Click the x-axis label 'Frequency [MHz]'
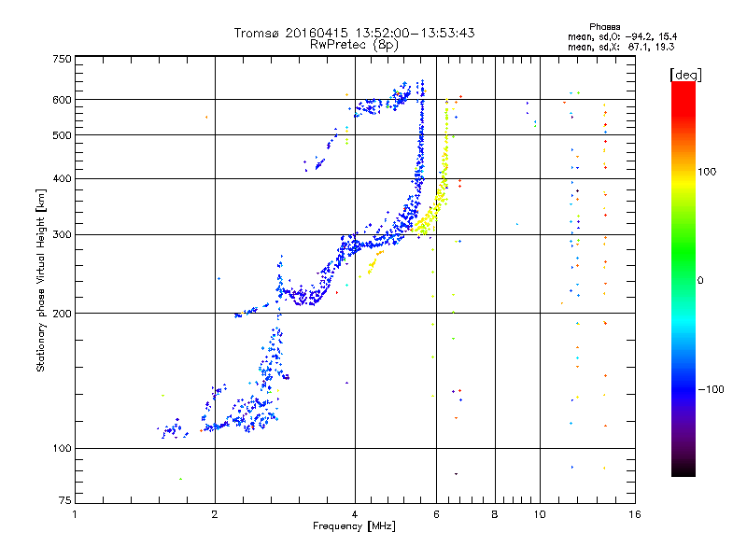The height and width of the screenshot is (560, 747). pos(354,526)
